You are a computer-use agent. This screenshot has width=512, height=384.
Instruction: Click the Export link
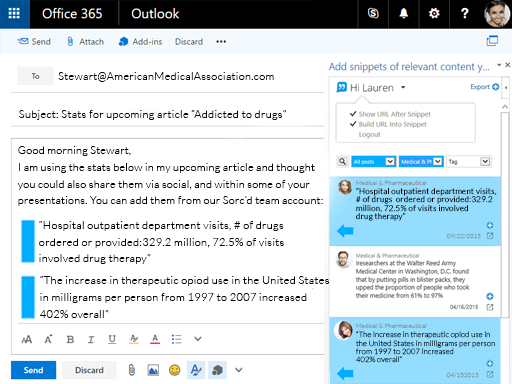(480, 87)
